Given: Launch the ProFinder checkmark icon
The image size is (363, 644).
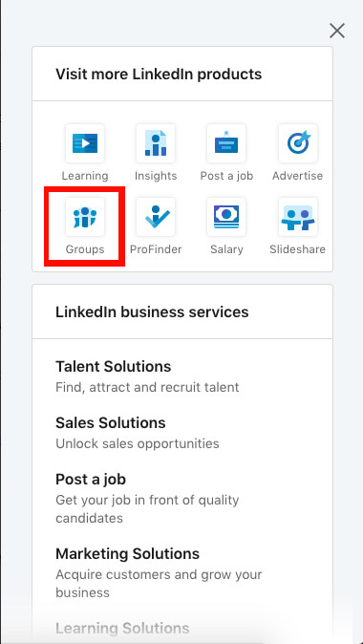Looking at the screenshot, I should click(156, 217).
